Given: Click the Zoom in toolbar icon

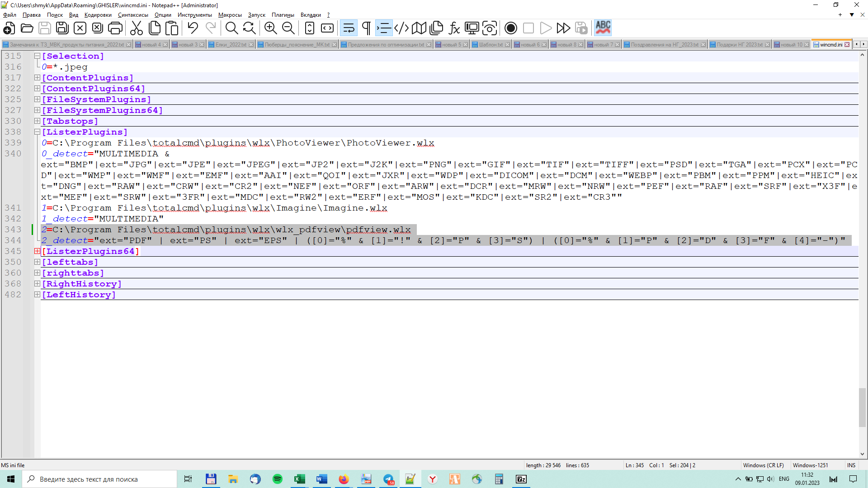Looking at the screenshot, I should [270, 28].
